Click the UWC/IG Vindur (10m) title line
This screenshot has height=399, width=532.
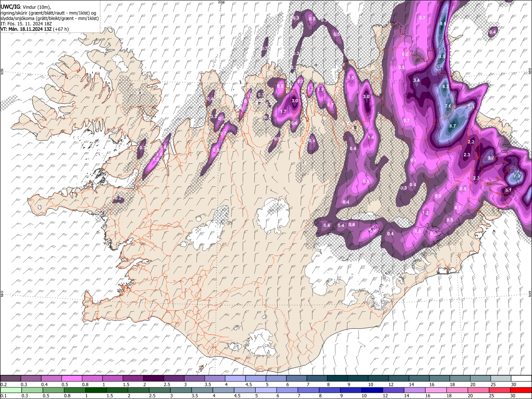[x=25, y=7]
